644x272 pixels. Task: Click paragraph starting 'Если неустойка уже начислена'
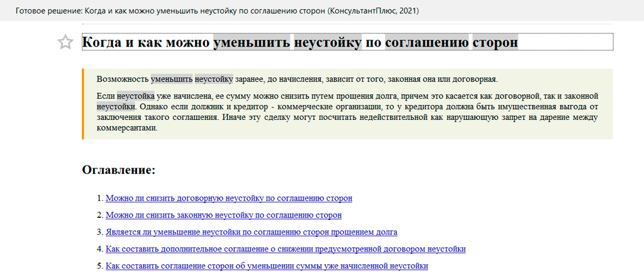click(x=347, y=112)
